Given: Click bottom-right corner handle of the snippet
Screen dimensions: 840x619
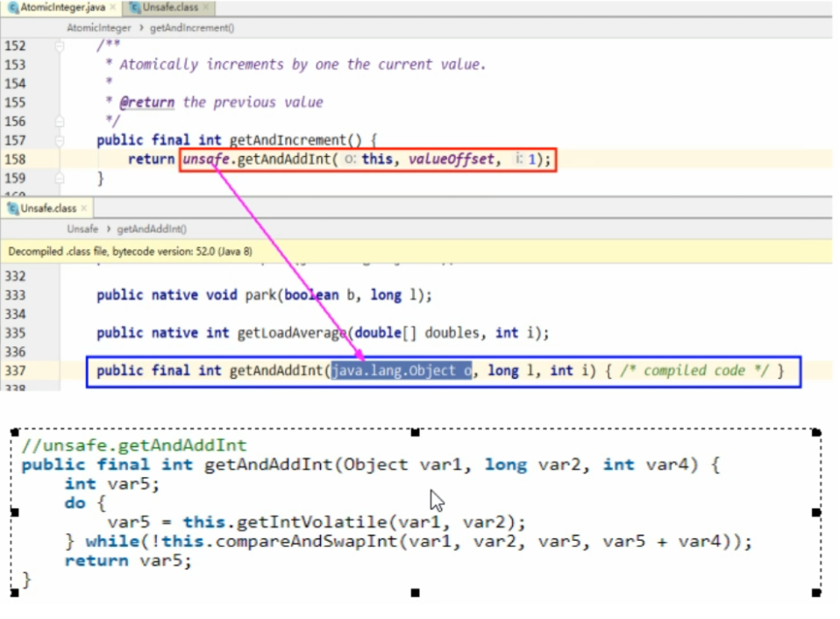Looking at the screenshot, I should (x=816, y=593).
